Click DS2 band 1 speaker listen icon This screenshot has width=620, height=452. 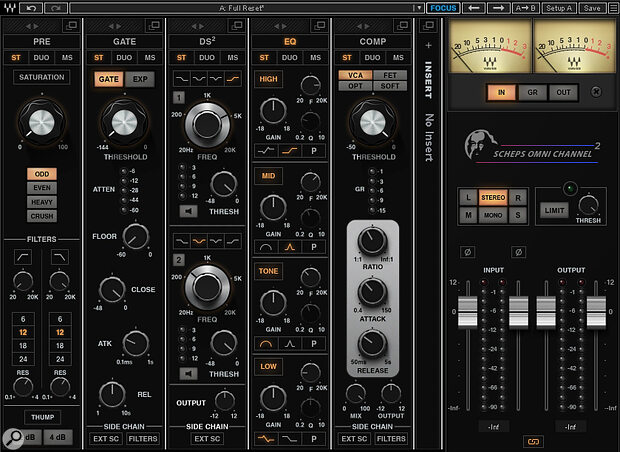coord(185,211)
